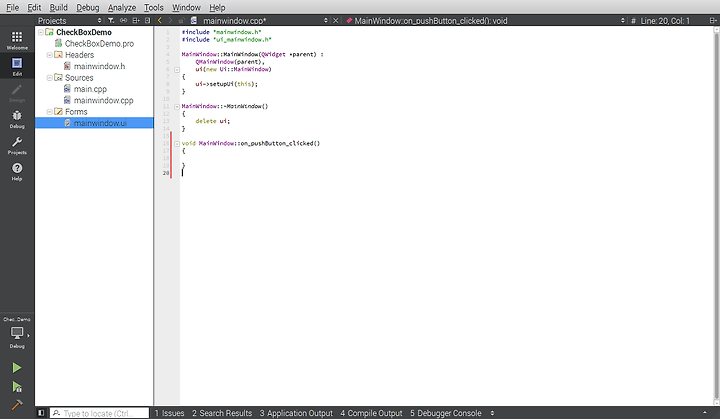Viewport: 720px width, 419px height.
Task: Select mainwindow.cpp in project tree
Action: (103, 100)
